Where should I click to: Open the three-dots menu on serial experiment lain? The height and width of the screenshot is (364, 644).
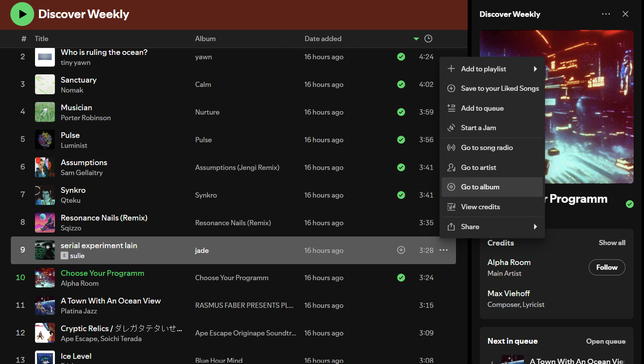tap(443, 250)
